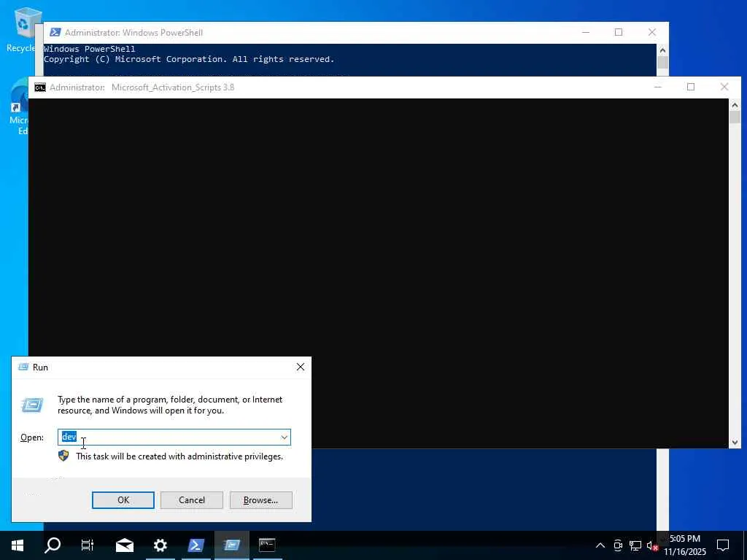747x560 pixels.
Task: Minimize the Microsoft_Activation_Scripts window
Action: [x=657, y=87]
